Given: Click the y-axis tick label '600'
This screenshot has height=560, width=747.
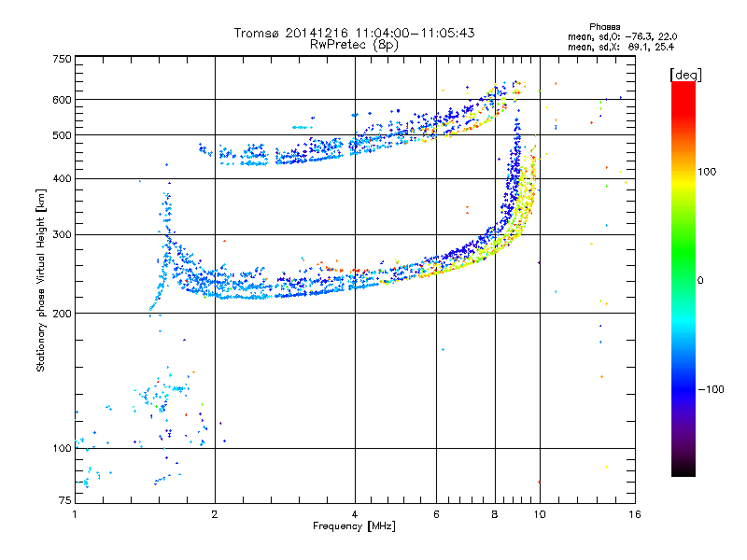Looking at the screenshot, I should 62,100.
